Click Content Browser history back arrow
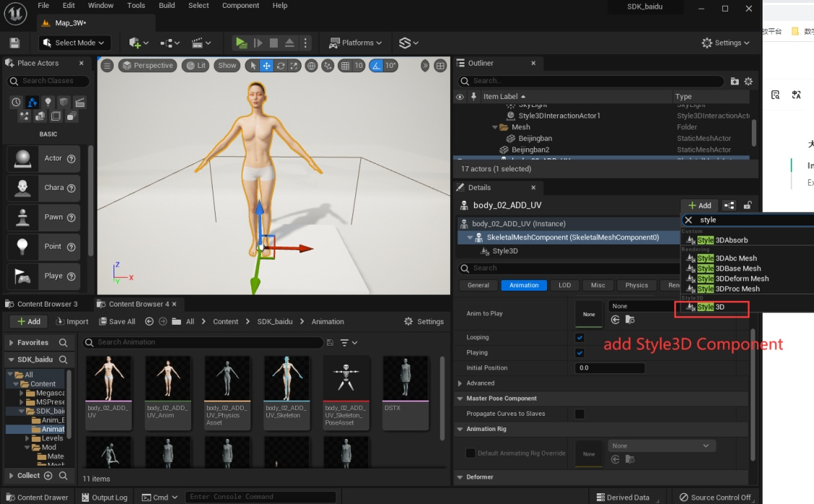This screenshot has height=504, width=814. pos(149,322)
